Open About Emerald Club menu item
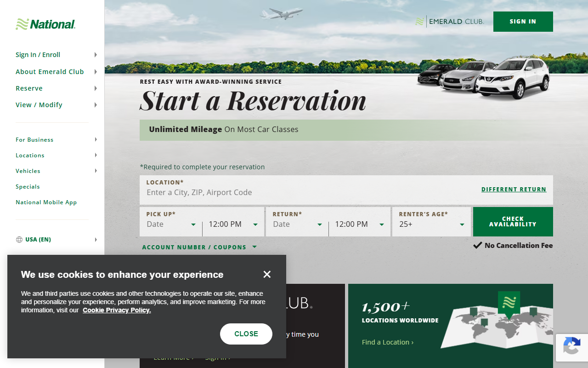The width and height of the screenshot is (588, 368). (x=50, y=72)
